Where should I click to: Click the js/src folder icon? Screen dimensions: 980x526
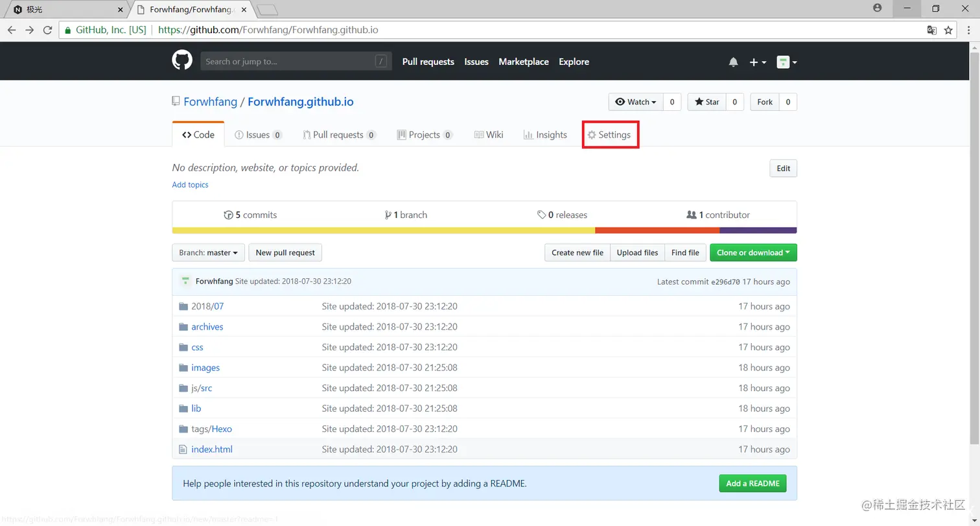(x=183, y=388)
